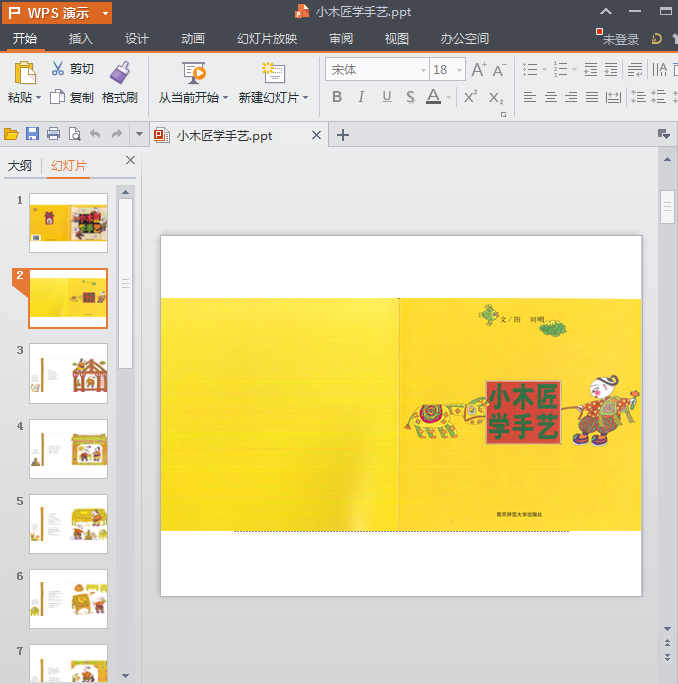Justify text alignment
Screen dimensions: 678x684
coord(592,97)
